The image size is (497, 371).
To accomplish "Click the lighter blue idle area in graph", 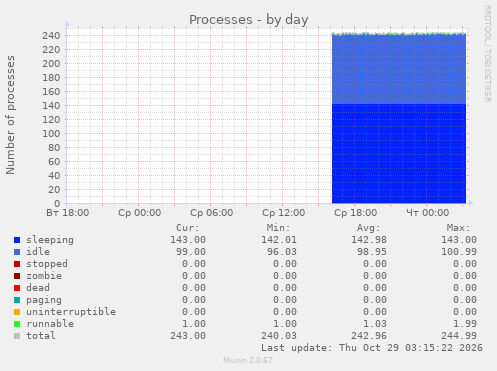I will click(x=399, y=69).
